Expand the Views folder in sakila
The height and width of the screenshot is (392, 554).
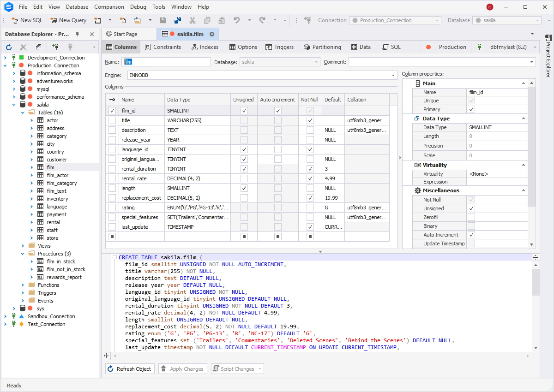point(22,245)
